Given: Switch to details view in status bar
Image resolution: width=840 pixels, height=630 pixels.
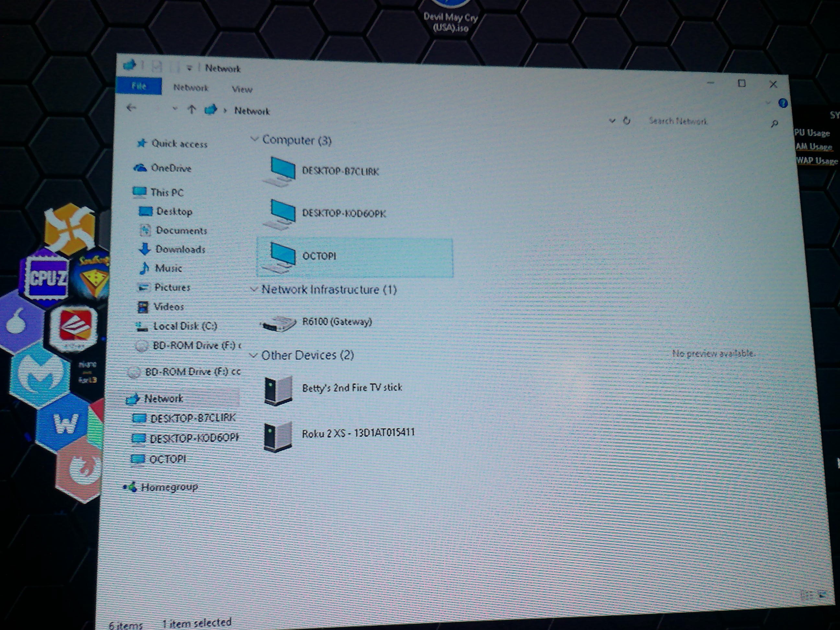Looking at the screenshot, I should 807,595.
